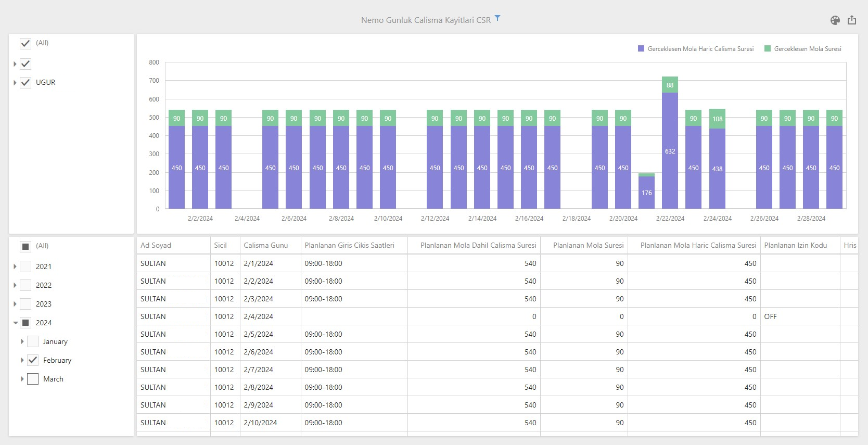Check the 2021 checkbox
Image resolution: width=868 pixels, height=445 pixels.
25,266
